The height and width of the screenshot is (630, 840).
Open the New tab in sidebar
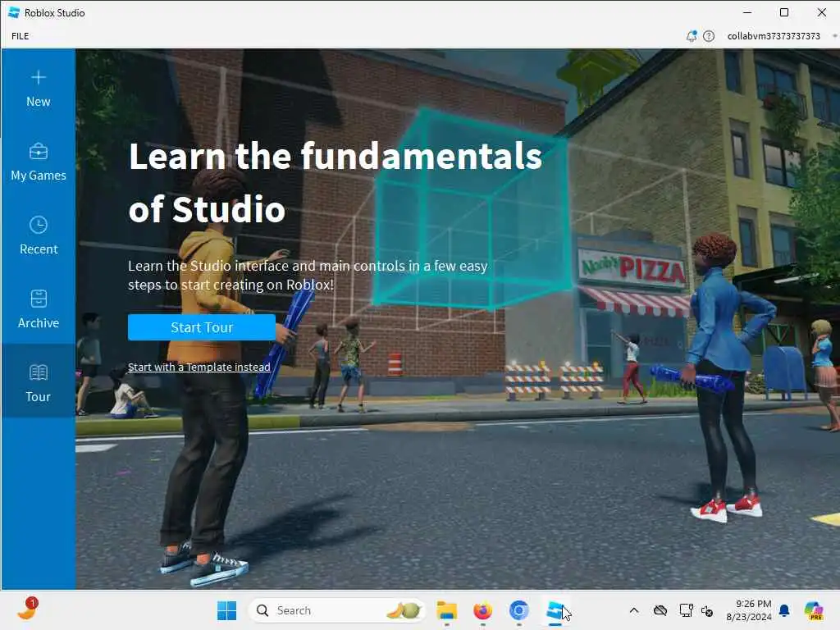[39, 87]
